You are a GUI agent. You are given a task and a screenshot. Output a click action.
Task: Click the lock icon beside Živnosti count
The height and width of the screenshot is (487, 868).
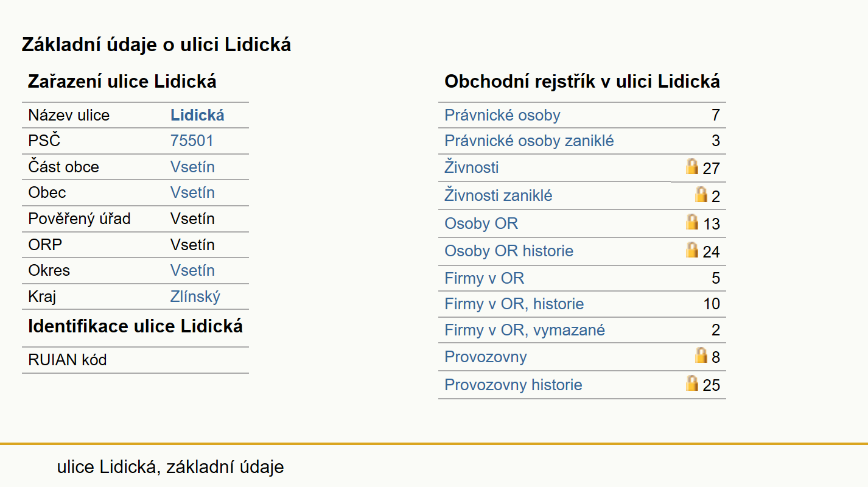(x=692, y=166)
